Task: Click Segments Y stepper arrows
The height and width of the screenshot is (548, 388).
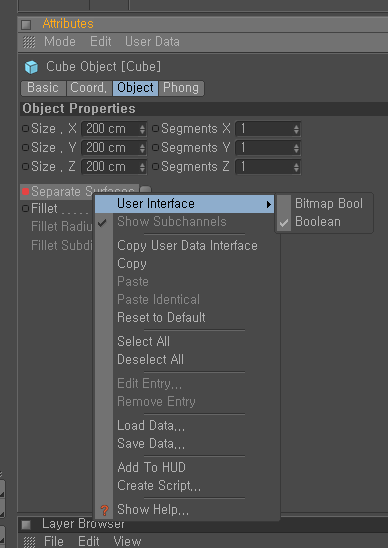Action: point(296,148)
